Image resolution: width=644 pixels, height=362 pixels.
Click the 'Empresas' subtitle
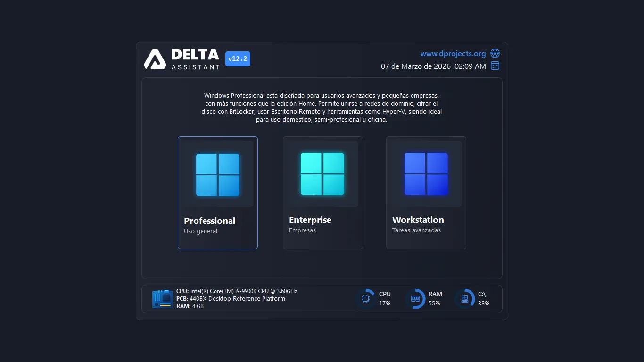302,230
